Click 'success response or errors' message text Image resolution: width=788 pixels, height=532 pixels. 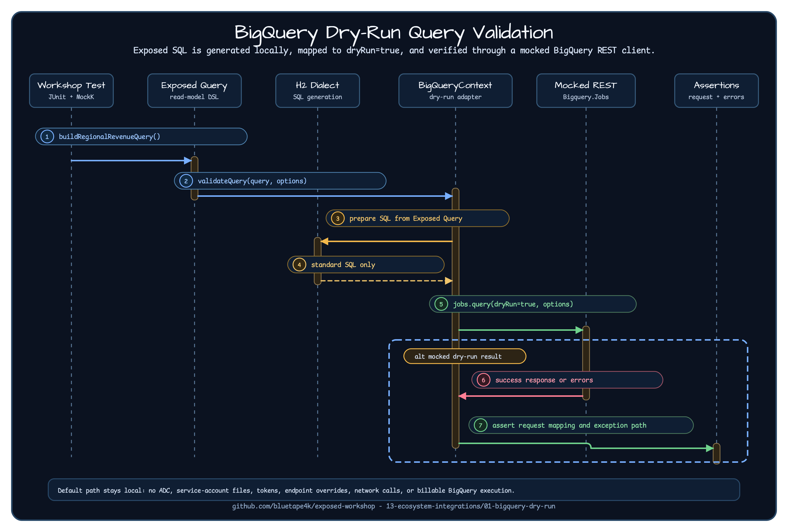click(544, 380)
